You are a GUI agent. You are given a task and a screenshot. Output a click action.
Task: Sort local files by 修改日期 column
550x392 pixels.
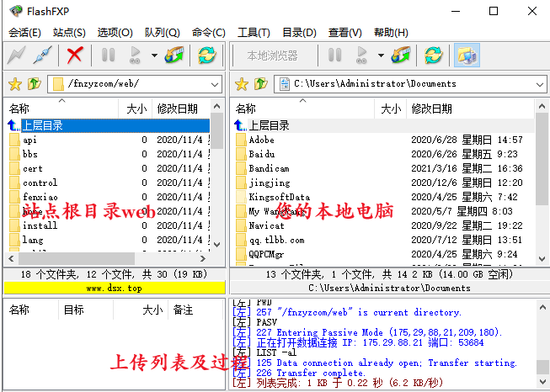432,109
